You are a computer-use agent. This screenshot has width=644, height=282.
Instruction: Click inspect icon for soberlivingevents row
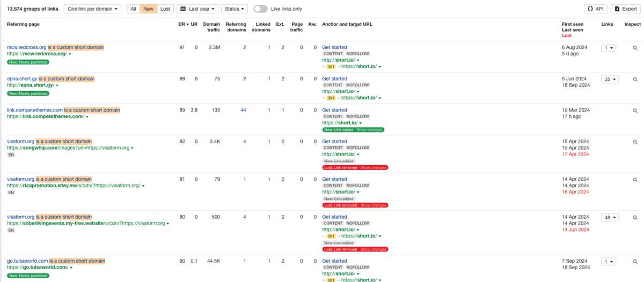tap(635, 218)
